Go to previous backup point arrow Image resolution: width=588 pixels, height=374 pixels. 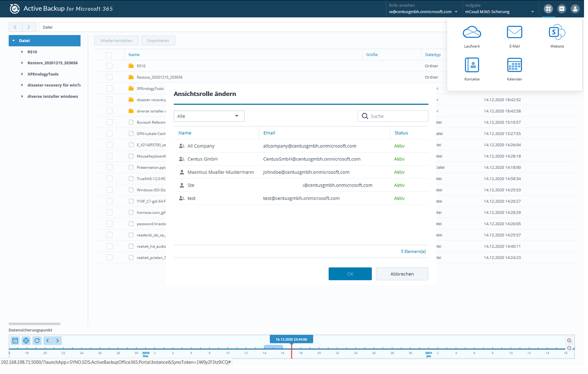point(48,340)
